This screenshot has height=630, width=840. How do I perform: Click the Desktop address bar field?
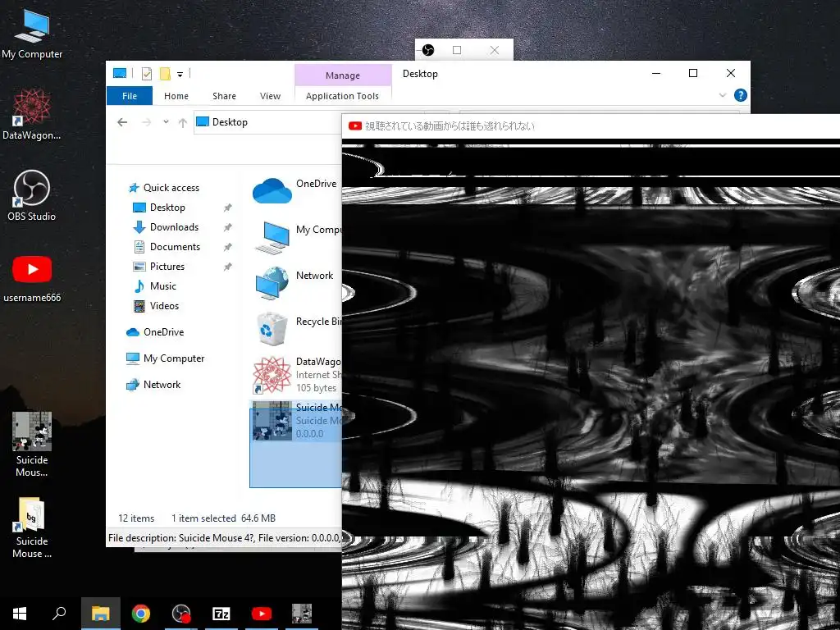tap(268, 122)
